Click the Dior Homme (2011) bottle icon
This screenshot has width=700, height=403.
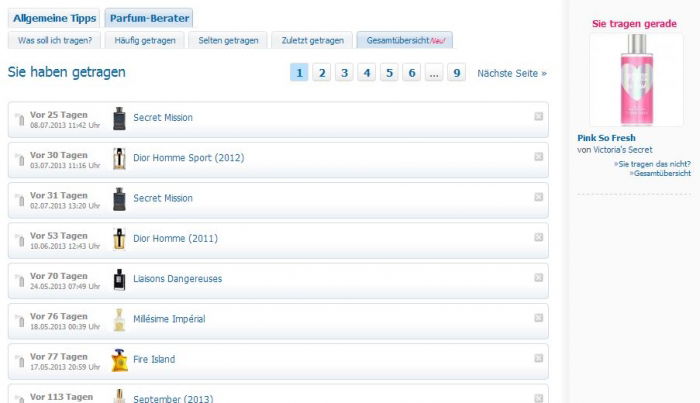coord(119,239)
